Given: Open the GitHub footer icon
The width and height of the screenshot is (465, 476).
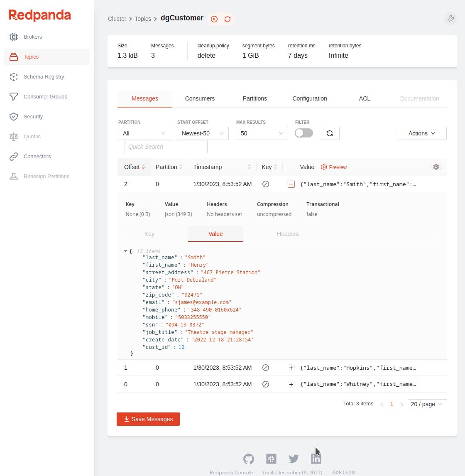Looking at the screenshot, I should (x=249, y=459).
